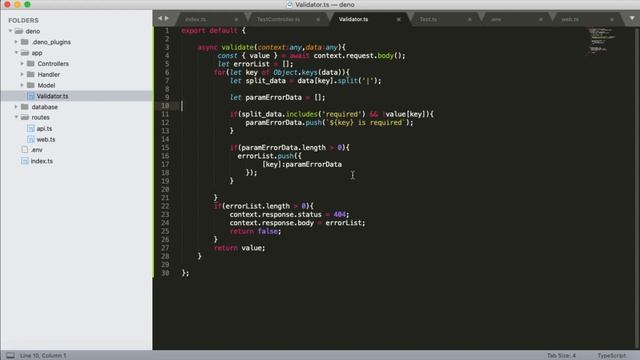Click the database folder icon
Image resolution: width=640 pixels, height=360 pixels.
coord(24,107)
